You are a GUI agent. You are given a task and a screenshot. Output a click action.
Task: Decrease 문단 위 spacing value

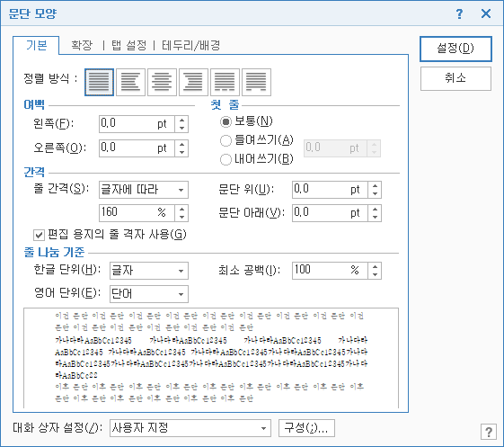pos(375,193)
